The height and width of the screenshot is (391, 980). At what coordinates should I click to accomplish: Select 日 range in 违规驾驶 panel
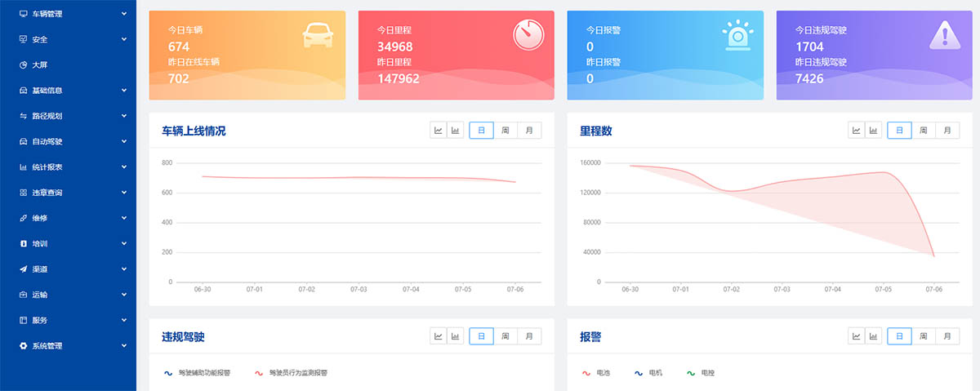coord(481,336)
